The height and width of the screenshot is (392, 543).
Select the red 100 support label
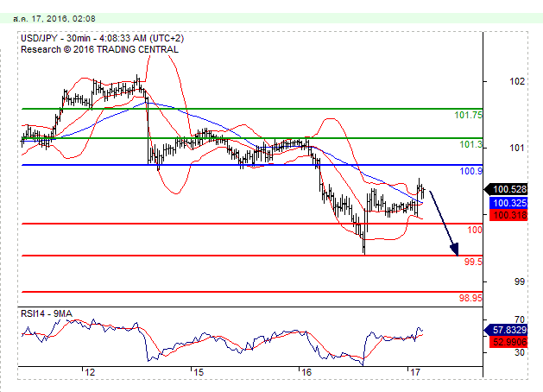tap(475, 230)
